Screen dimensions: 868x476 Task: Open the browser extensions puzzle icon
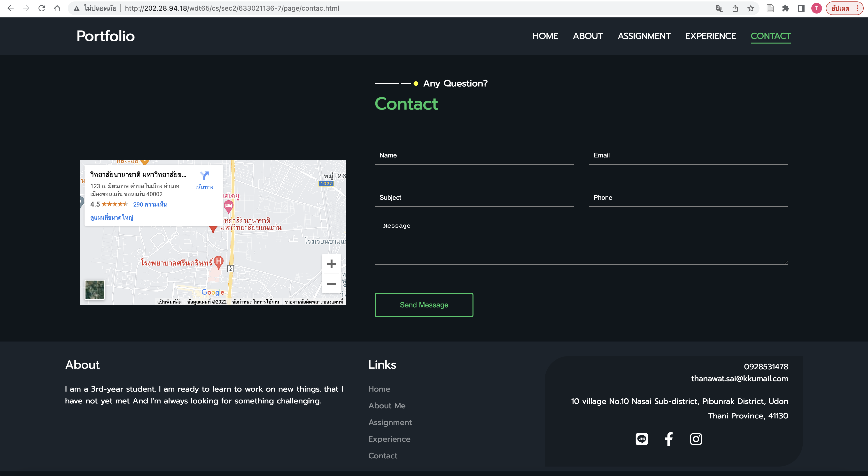[786, 8]
